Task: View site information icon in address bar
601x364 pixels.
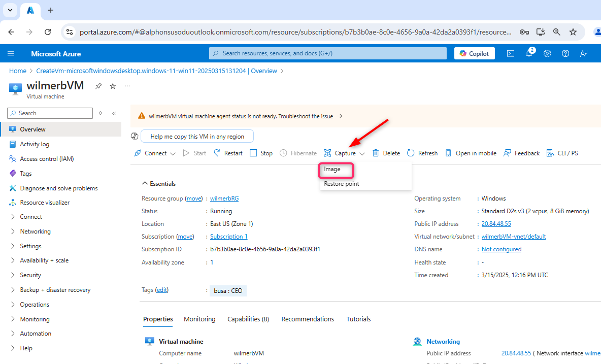Action: pyautogui.click(x=70, y=32)
